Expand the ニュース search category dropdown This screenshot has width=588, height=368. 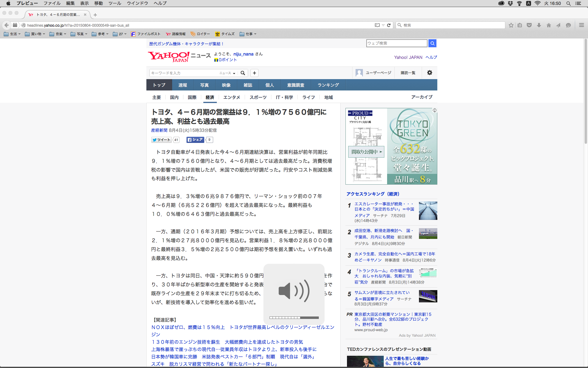click(x=227, y=73)
